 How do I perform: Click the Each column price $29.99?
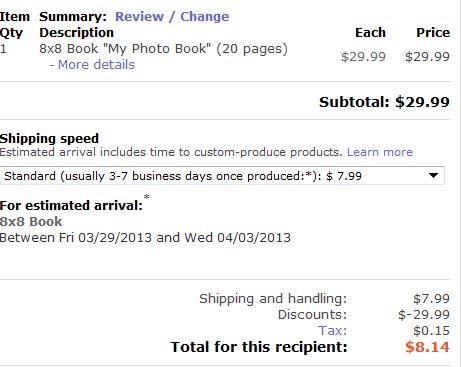[363, 57]
